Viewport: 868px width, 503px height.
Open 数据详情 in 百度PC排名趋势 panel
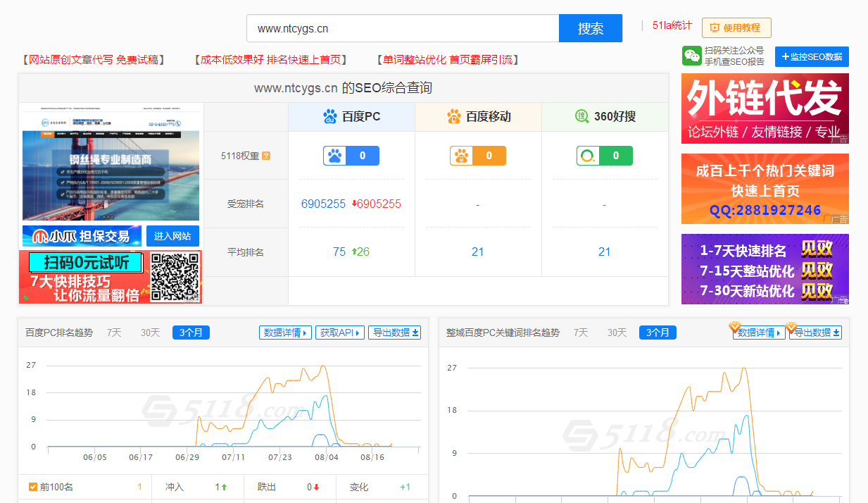(x=285, y=333)
